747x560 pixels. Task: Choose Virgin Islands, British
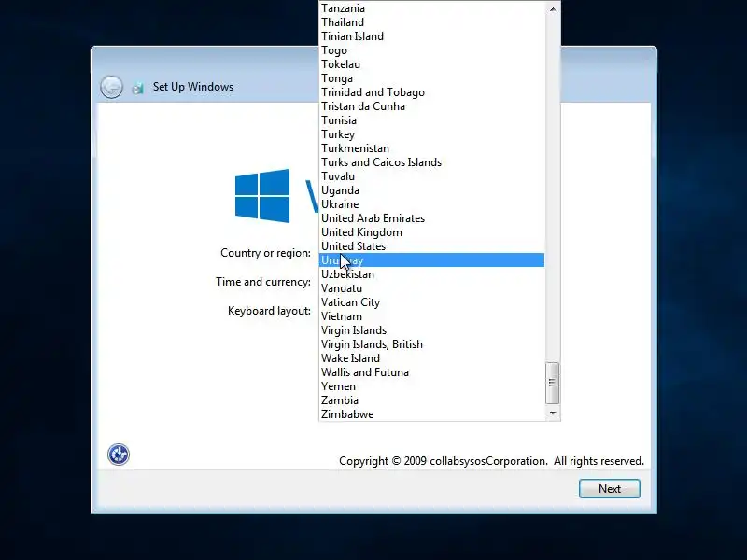tap(431, 344)
